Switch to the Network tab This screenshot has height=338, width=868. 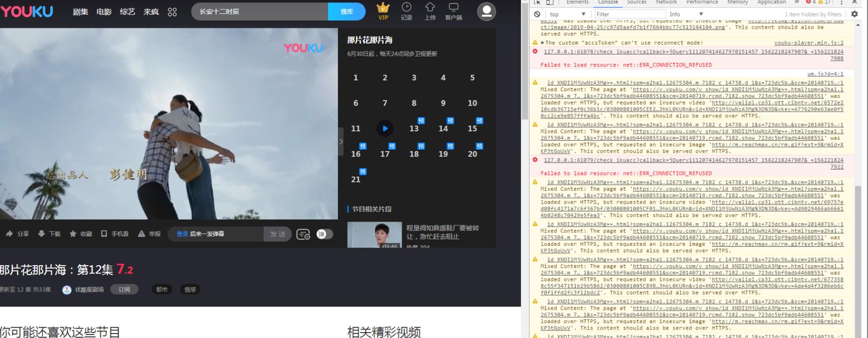click(667, 2)
